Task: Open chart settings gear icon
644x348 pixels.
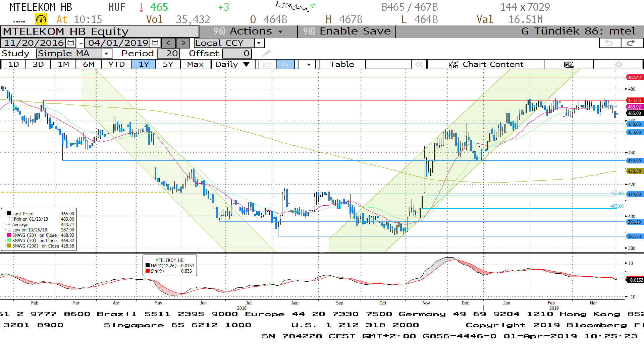Action: point(619,64)
